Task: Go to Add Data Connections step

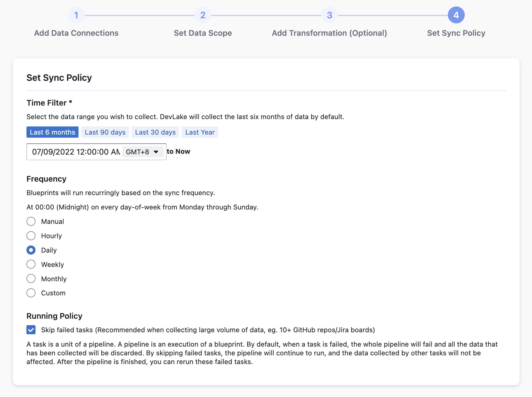Action: point(76,33)
